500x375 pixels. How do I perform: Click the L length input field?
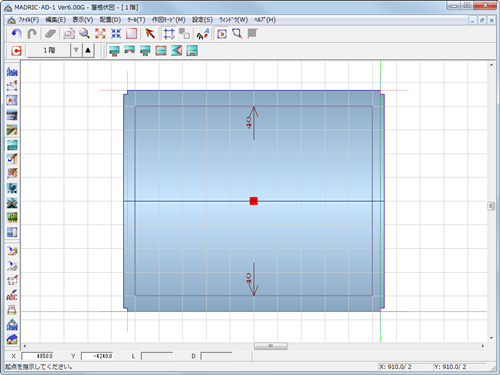157,356
